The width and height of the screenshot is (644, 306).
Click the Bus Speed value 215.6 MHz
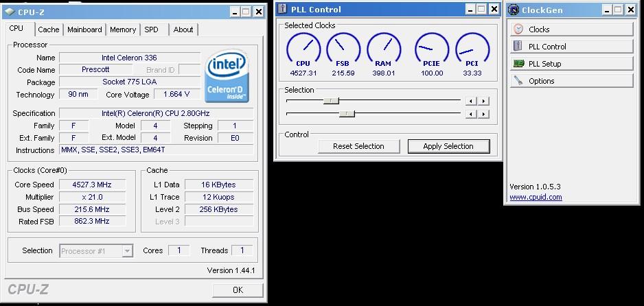coord(92,209)
